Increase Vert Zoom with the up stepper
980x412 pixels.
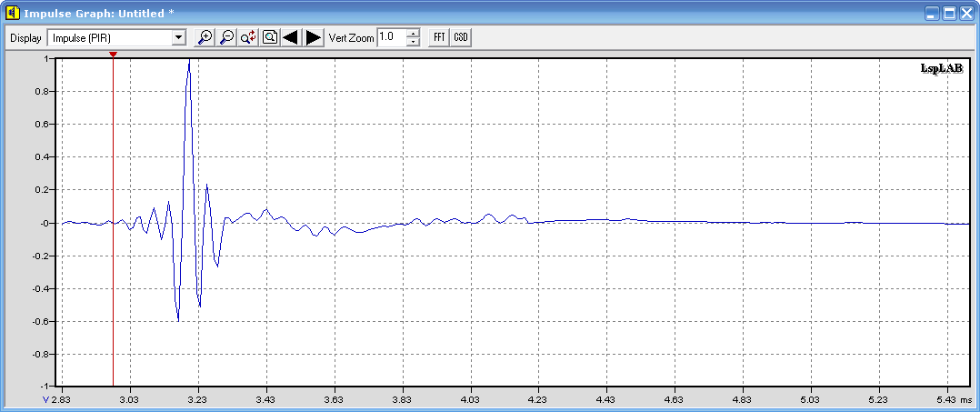pos(413,33)
